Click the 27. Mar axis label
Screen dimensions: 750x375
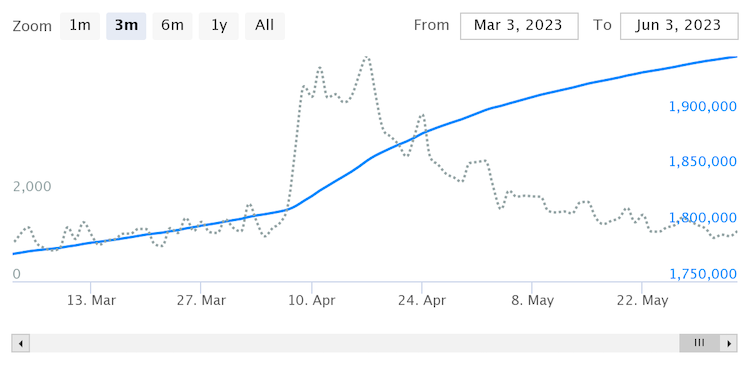(202, 300)
